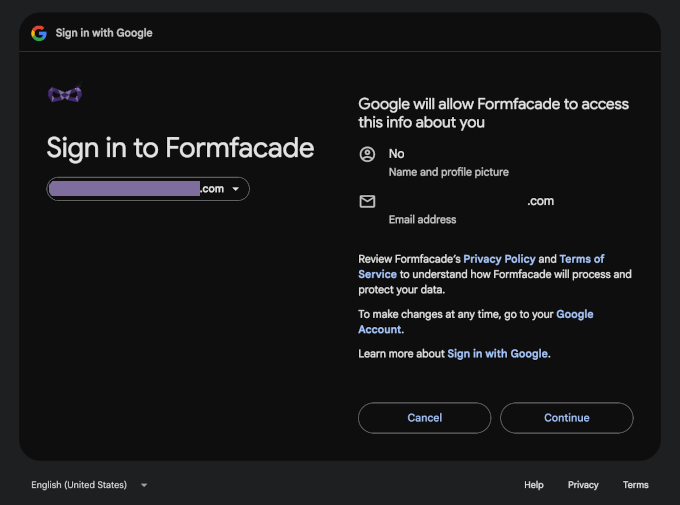The width and height of the screenshot is (680, 505).
Task: Click the 'Name and profile picture' label
Action: [x=448, y=172]
